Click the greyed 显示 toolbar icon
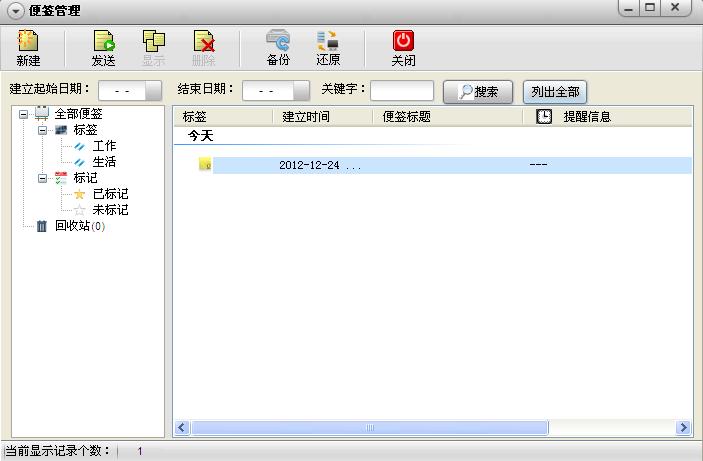Screen dimensions: 703x461 coord(154,41)
